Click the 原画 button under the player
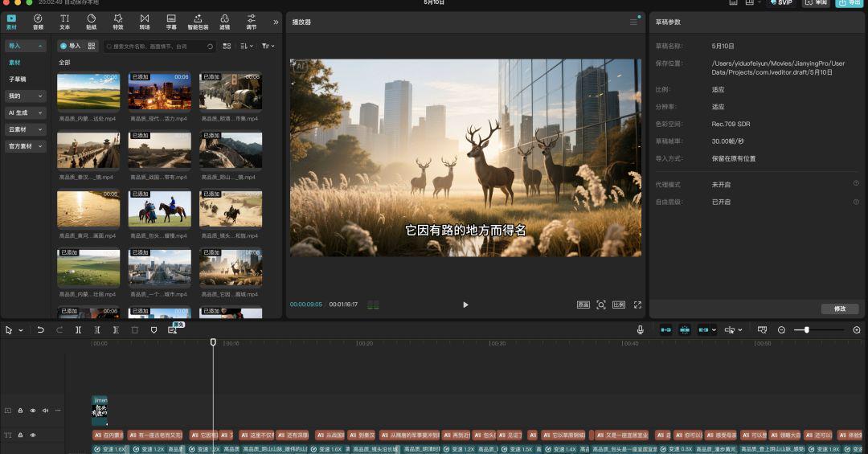Image resolution: width=868 pixels, height=454 pixels. click(583, 305)
